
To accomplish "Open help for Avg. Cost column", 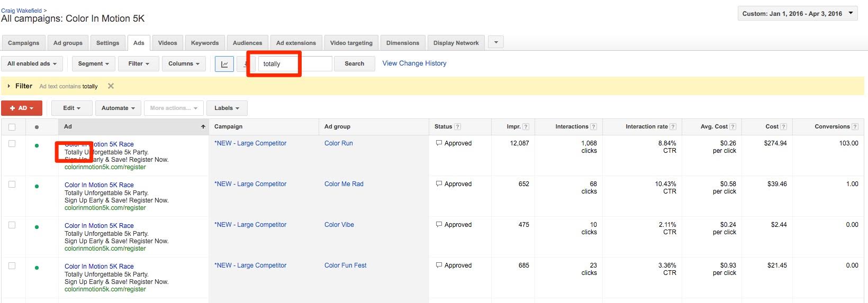I will tap(733, 127).
